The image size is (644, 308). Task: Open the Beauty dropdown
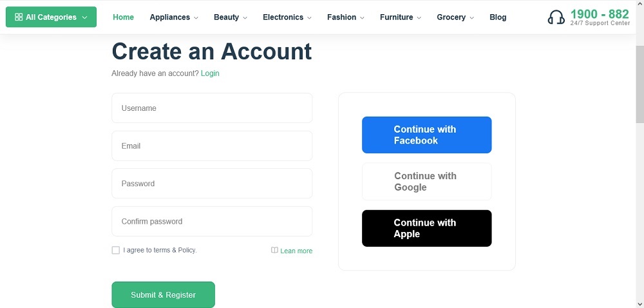(x=231, y=17)
